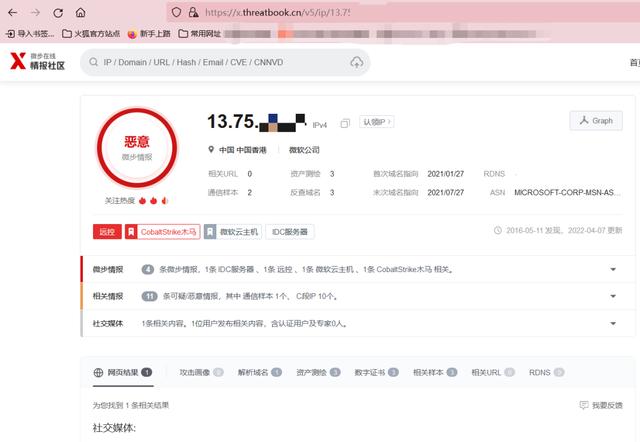Switch to the 相关样本 tab

tap(435, 372)
